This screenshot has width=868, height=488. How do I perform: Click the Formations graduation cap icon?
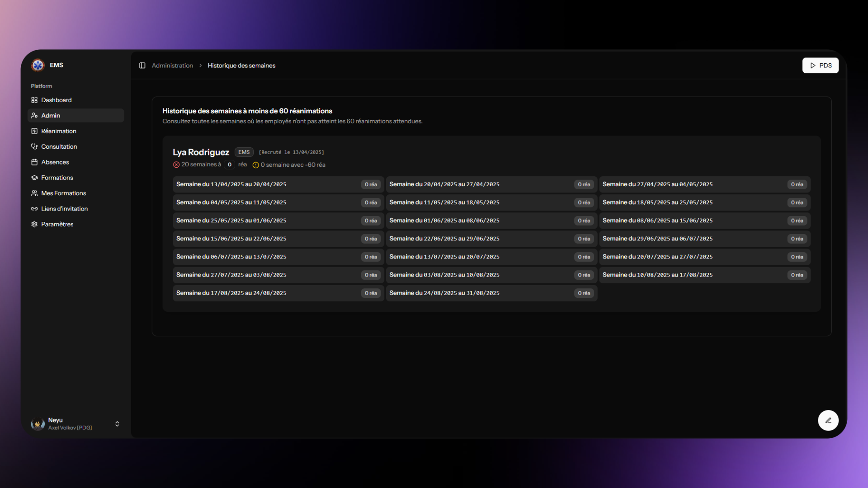(x=34, y=178)
